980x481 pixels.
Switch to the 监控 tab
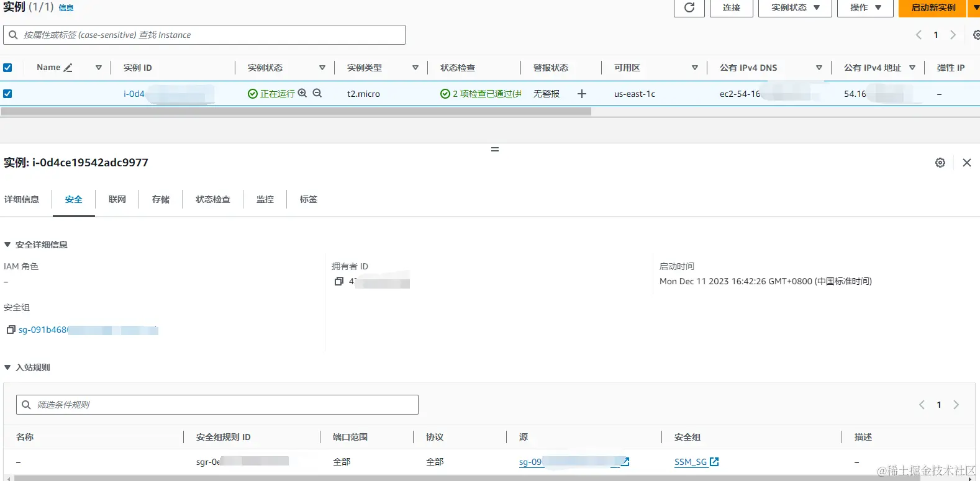pos(265,199)
